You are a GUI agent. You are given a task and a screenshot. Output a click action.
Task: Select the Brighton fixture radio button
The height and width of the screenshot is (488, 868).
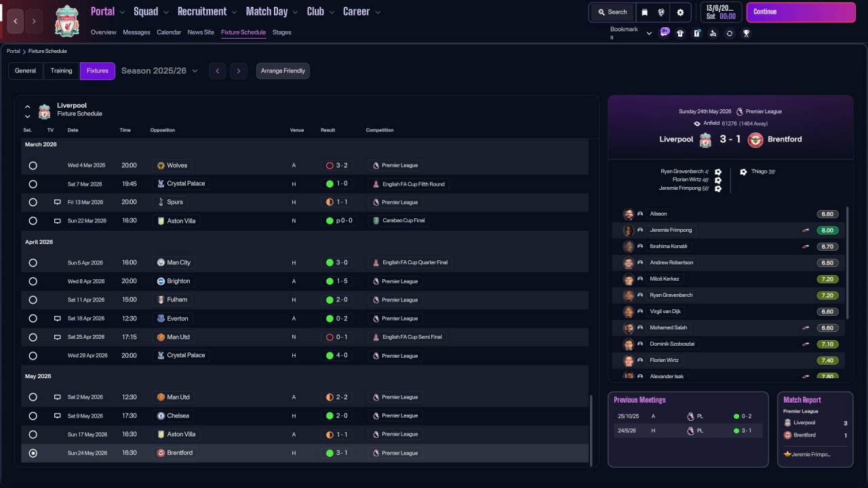pyautogui.click(x=33, y=281)
